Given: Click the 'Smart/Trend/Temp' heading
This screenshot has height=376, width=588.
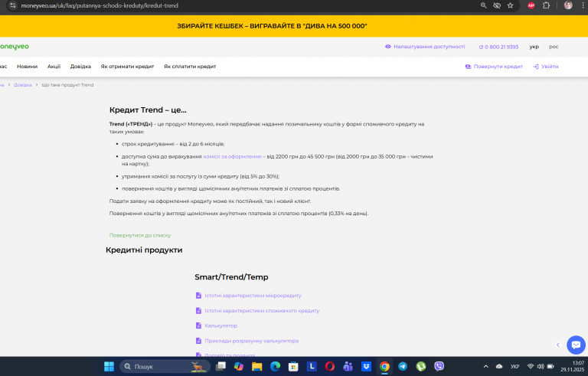Looking at the screenshot, I should (x=231, y=277).
